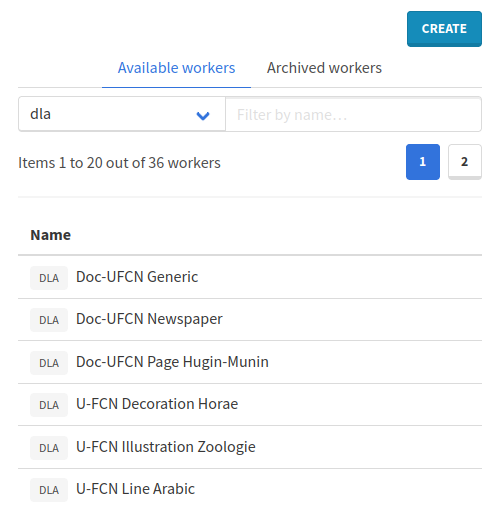Select pagination page 1 button
The image size is (502, 507).
click(x=423, y=162)
